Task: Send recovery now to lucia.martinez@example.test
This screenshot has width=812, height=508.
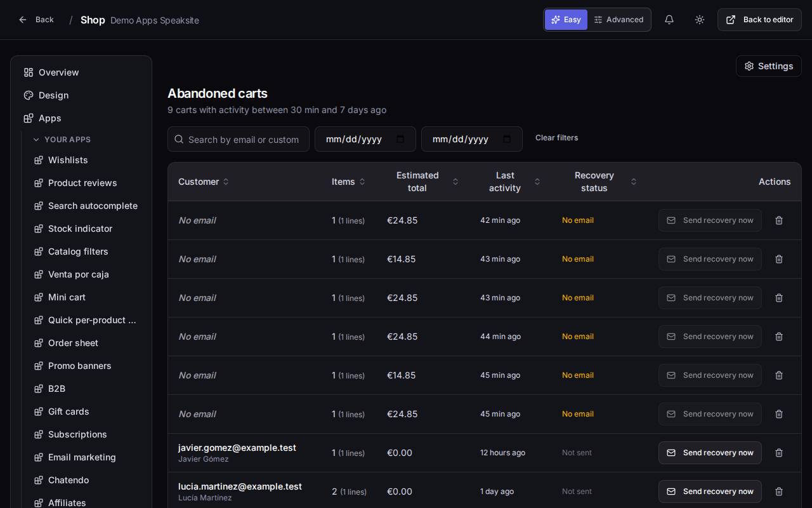Action: click(710, 491)
